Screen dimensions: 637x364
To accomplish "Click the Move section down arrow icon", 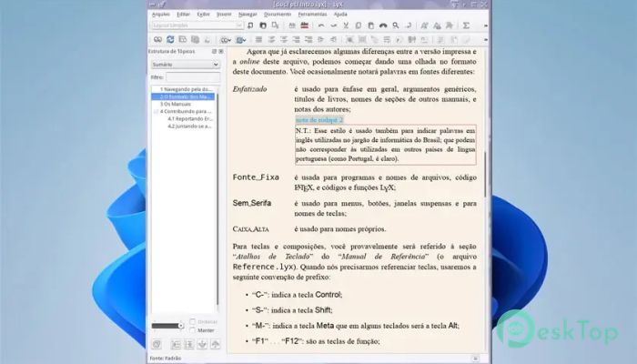I will 202,345.
